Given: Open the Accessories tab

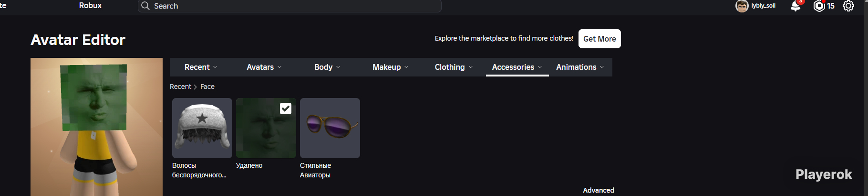Looking at the screenshot, I should [x=517, y=67].
